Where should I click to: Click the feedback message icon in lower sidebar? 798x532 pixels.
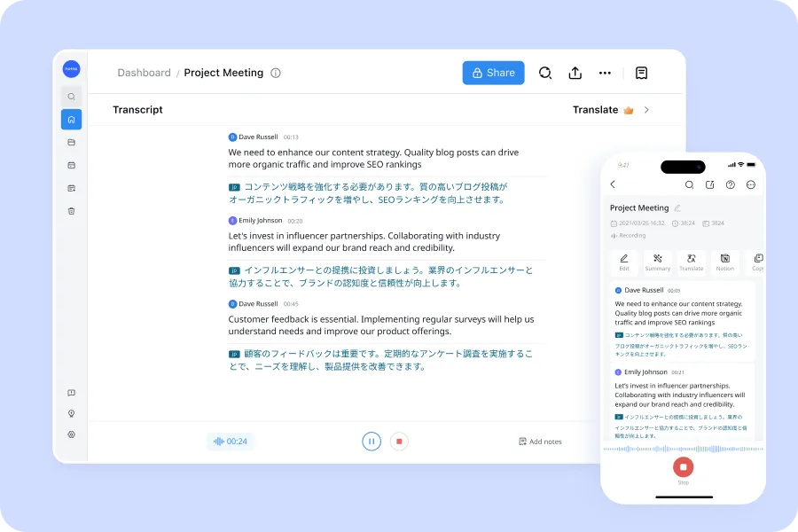pos(71,393)
